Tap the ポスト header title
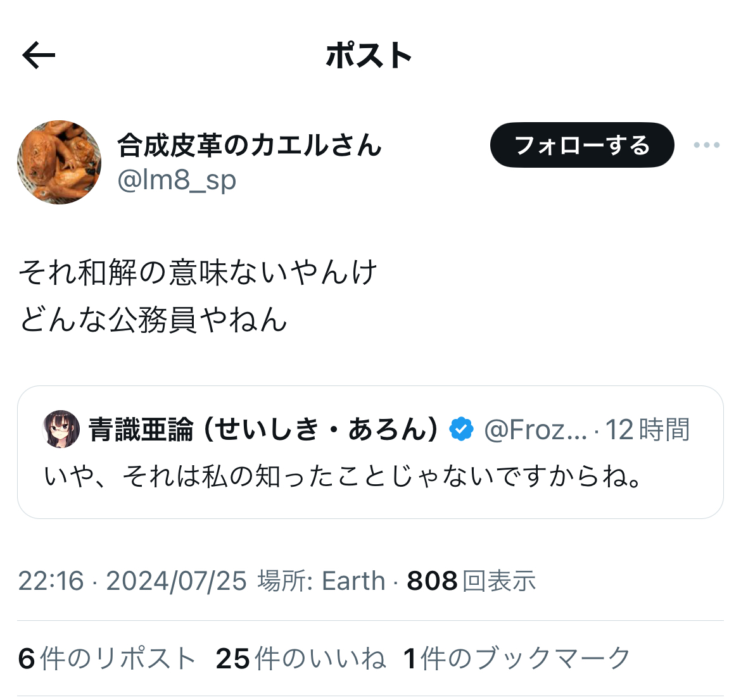 (x=369, y=55)
